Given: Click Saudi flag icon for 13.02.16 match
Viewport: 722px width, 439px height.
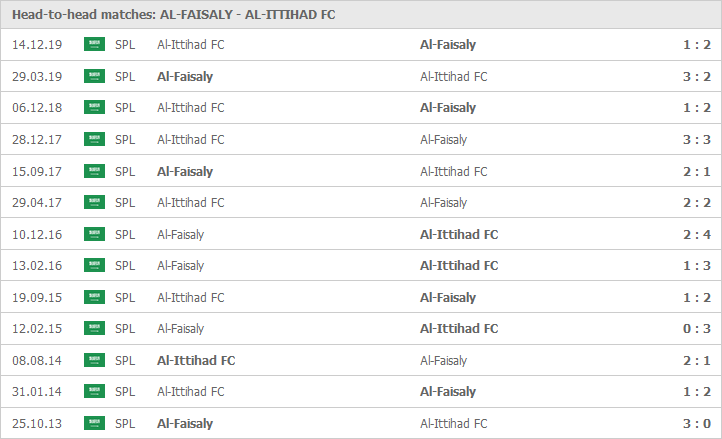Looking at the screenshot, I should pyautogui.click(x=94, y=265).
